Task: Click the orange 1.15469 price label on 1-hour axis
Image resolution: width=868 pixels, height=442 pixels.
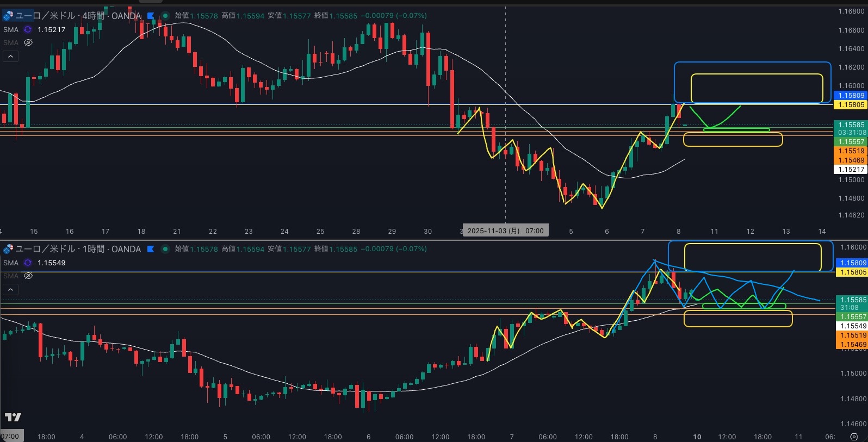Action: click(x=852, y=345)
